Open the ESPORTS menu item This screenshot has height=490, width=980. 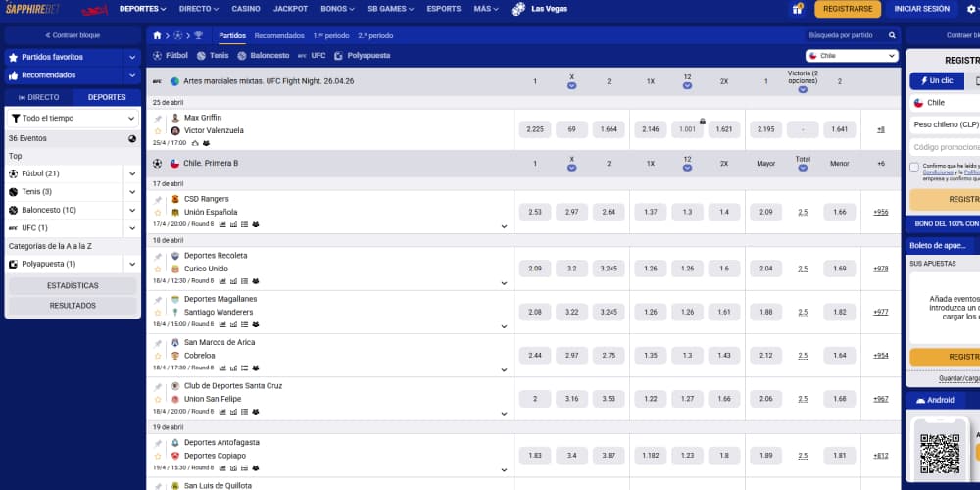444,9
